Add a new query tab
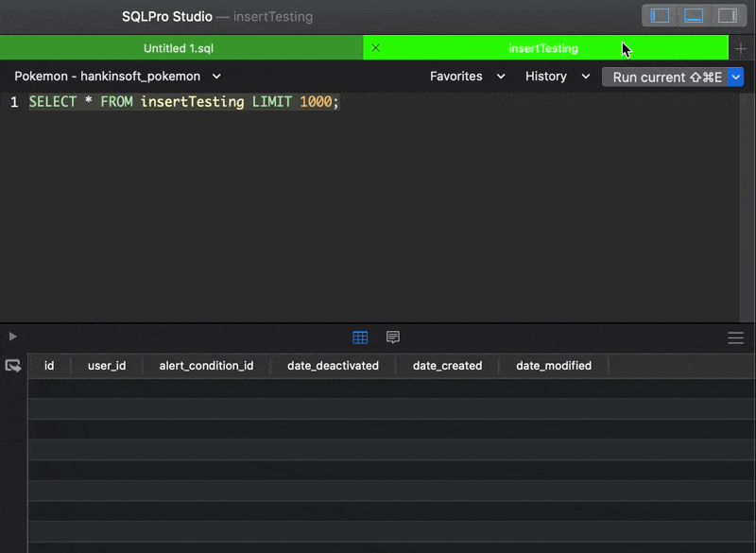Screen dimensions: 756x553 [x=741, y=48]
